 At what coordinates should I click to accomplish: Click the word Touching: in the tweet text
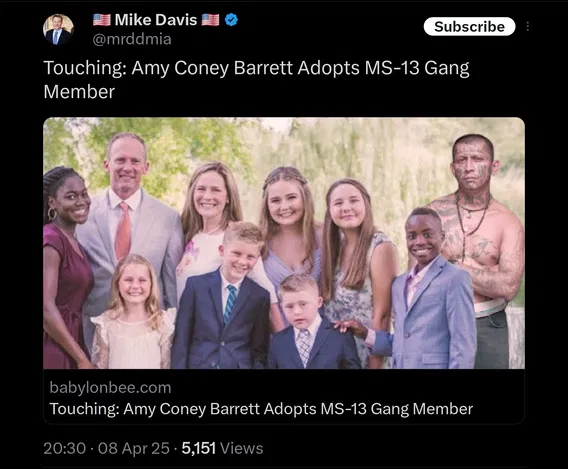pos(85,68)
